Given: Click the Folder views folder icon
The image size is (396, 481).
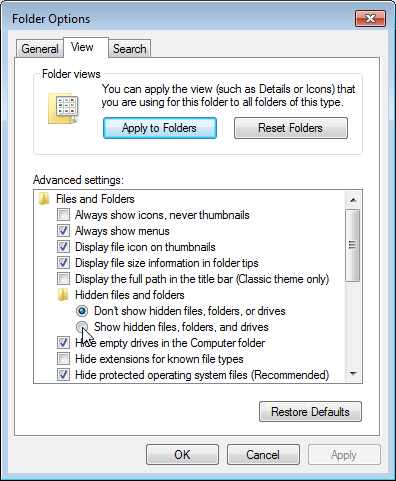Looking at the screenshot, I should click(63, 109).
